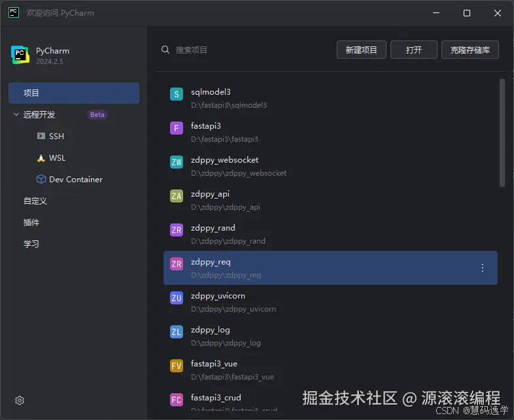Image resolution: width=514 pixels, height=420 pixels.
Task: Click path D:\fastapi3\fastapi3_vue
Action: click(x=232, y=377)
